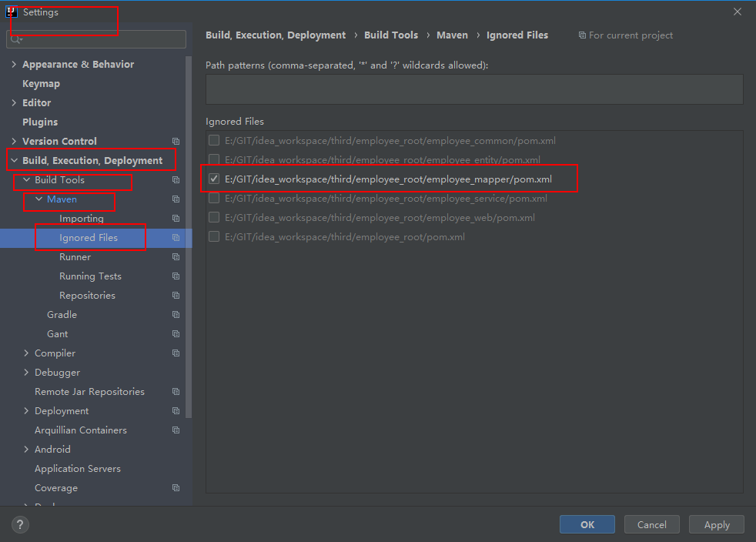Viewport: 756px width, 542px height.
Task: Click the project-level icon beside Arquillian Containers
Action: 176,430
